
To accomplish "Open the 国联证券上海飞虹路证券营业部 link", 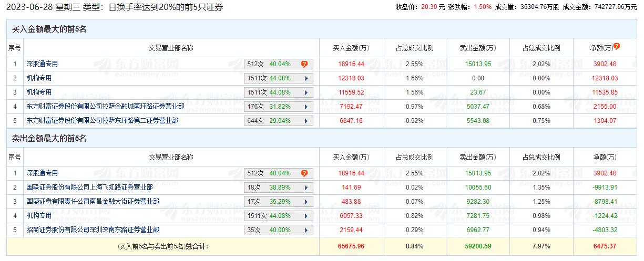I will 89,187.
